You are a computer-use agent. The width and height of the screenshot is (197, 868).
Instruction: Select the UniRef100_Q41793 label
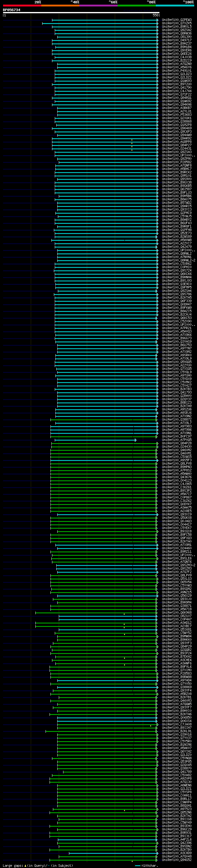[x=177, y=393]
